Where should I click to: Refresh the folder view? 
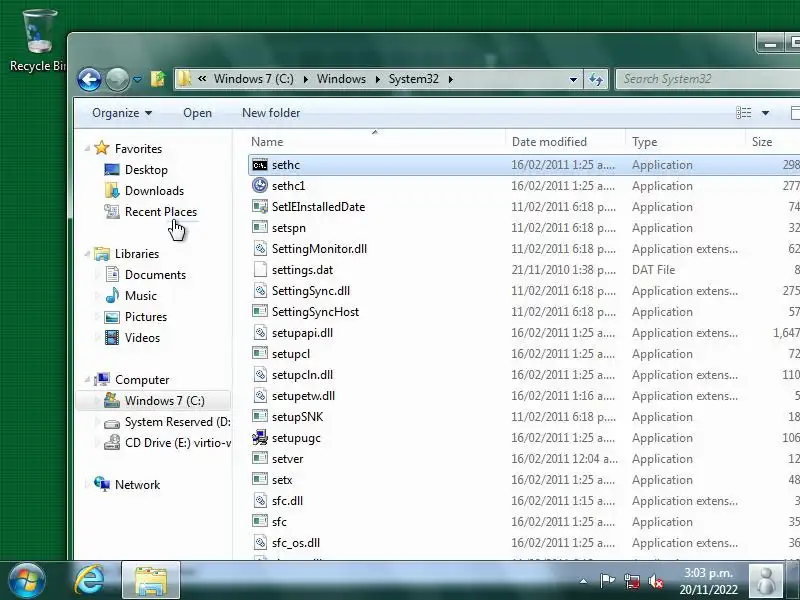click(595, 80)
